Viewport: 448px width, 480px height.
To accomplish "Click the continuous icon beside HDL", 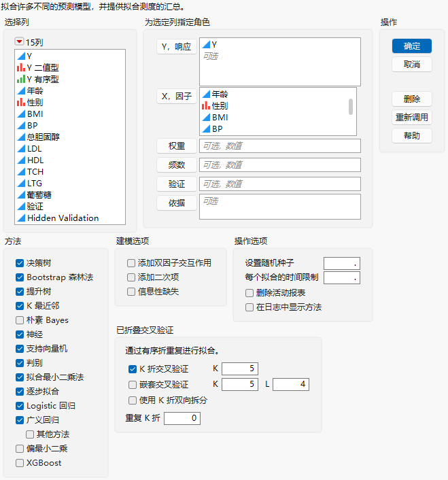I will point(21,160).
